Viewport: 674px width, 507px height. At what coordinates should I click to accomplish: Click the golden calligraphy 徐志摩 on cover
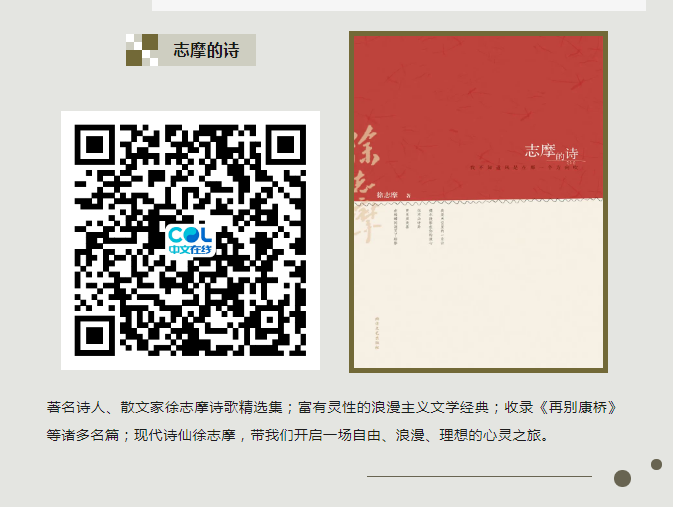click(368, 184)
